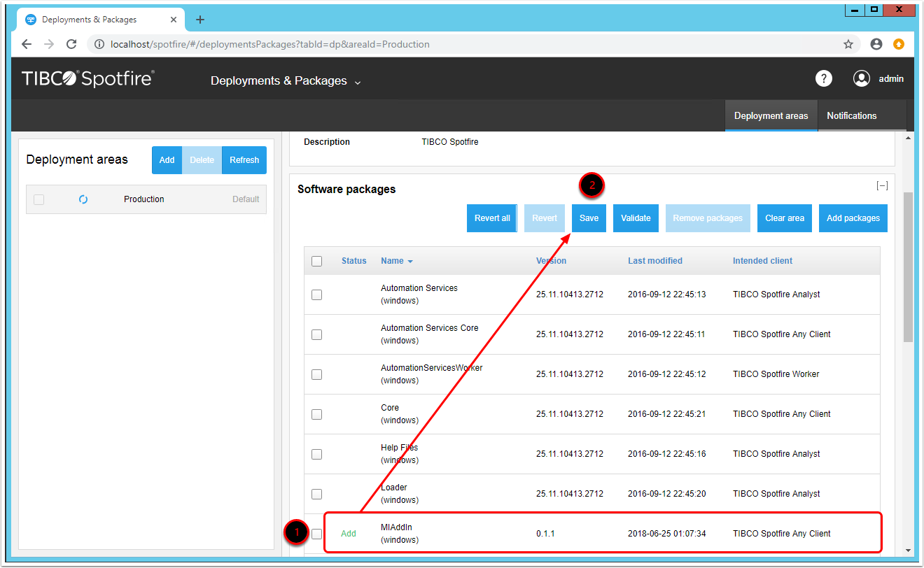Select the Deployment areas tab
Image resolution: width=924 pixels, height=568 pixels.
pos(771,116)
